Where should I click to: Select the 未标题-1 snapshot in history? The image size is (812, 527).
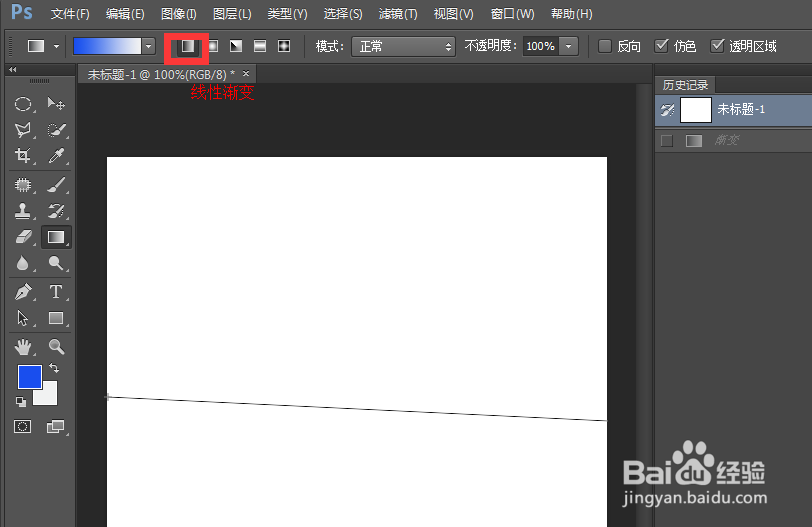[733, 110]
